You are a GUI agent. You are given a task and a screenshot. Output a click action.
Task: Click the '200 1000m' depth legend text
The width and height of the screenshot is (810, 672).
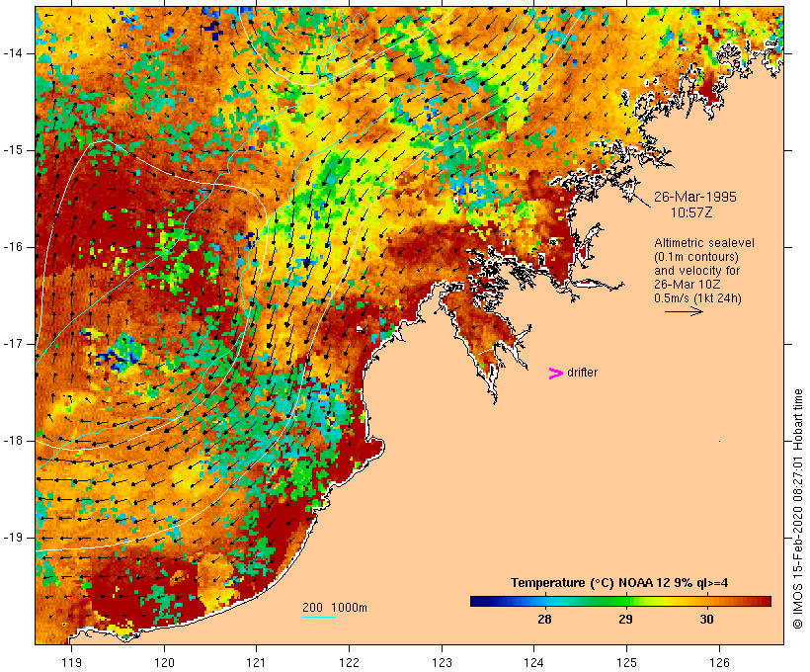tap(335, 608)
